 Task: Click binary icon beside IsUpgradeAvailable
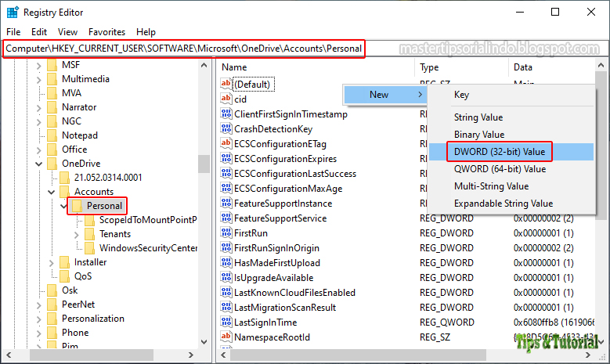pos(226,277)
